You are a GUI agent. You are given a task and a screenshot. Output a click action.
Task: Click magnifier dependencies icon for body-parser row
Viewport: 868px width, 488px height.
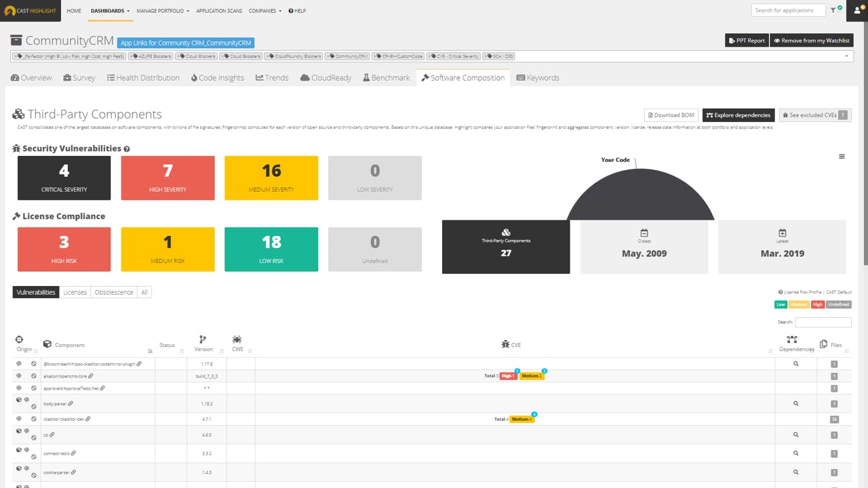tap(796, 403)
